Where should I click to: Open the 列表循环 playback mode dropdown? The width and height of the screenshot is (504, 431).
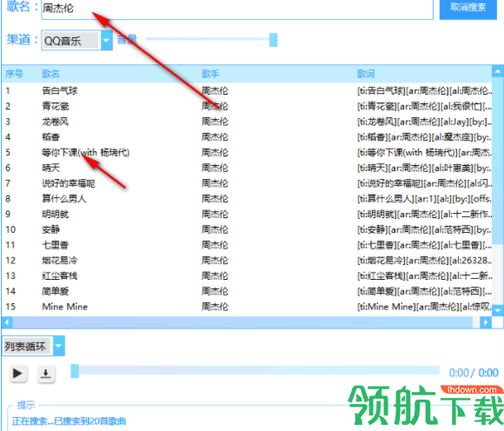59,346
